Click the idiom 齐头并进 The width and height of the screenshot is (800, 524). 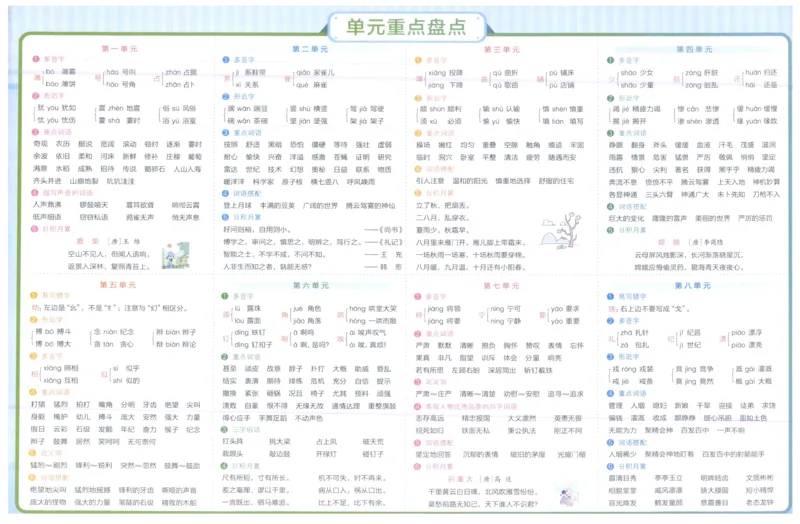click(x=47, y=181)
